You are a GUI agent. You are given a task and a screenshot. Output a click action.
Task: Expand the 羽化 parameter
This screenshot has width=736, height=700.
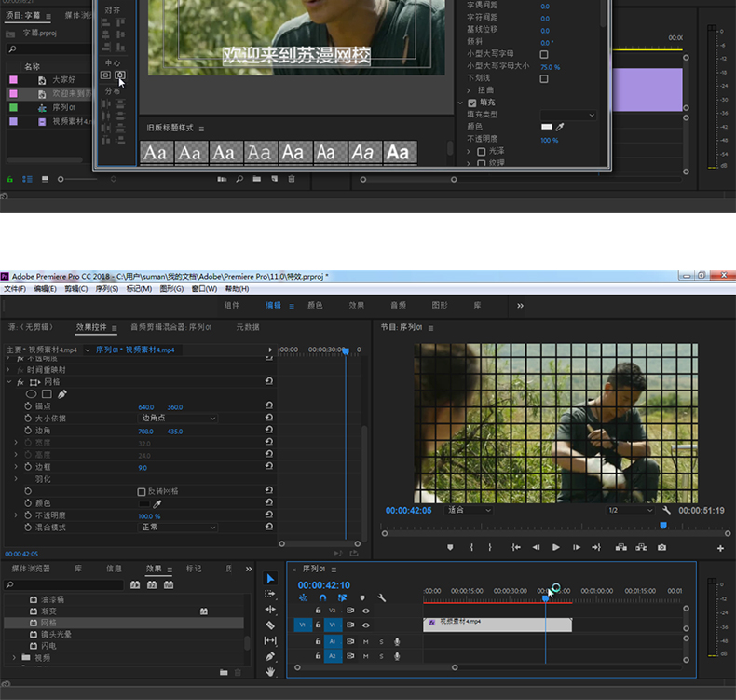click(x=16, y=479)
